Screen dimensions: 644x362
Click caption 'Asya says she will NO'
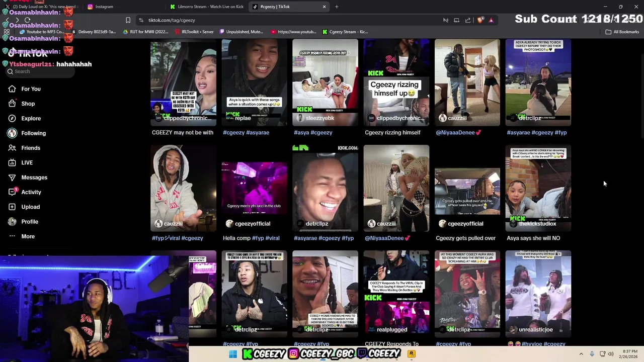pyautogui.click(x=533, y=238)
